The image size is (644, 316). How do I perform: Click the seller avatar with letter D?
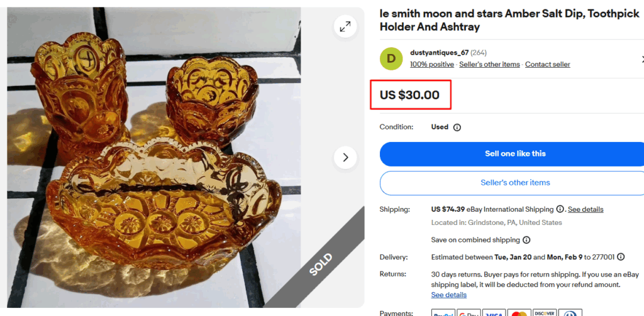pos(391,58)
